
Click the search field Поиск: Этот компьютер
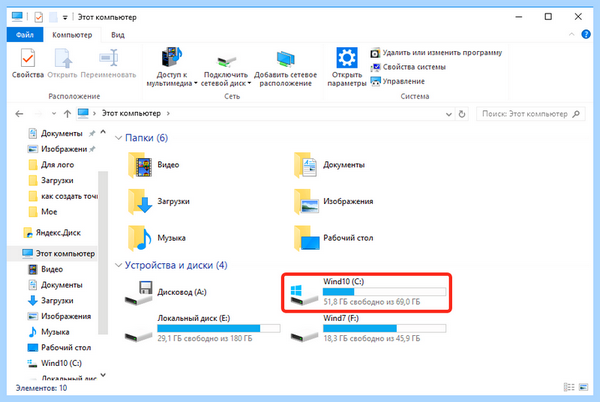pos(530,114)
